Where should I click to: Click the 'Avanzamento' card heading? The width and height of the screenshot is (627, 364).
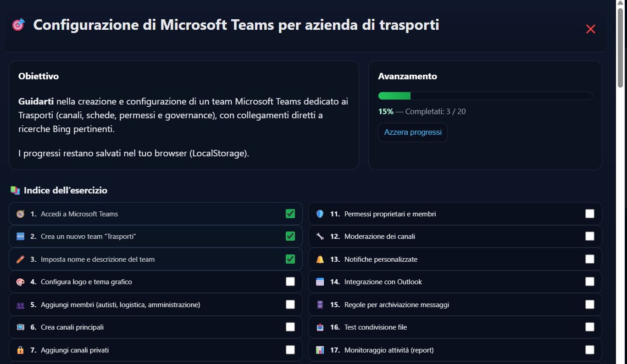coord(407,77)
